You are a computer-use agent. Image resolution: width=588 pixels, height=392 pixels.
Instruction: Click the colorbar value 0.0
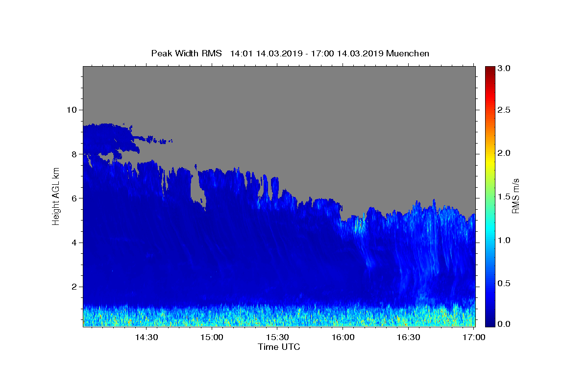pos(504,324)
